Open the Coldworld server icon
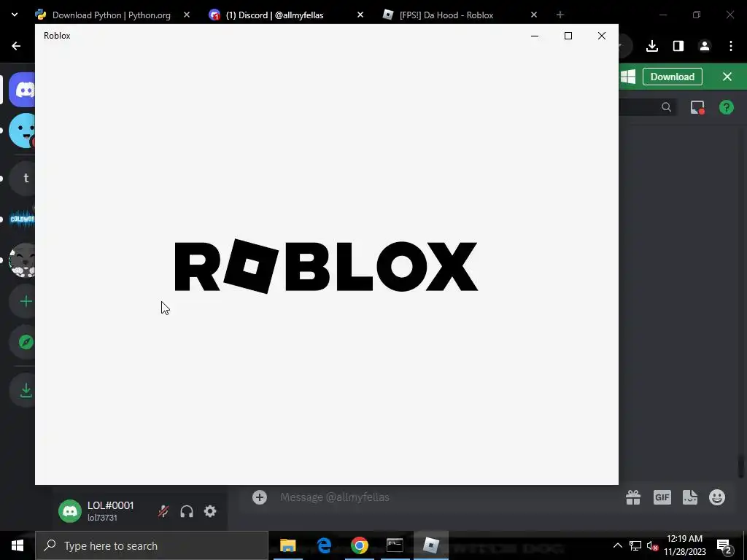Image resolution: width=747 pixels, height=560 pixels. pos(22,219)
